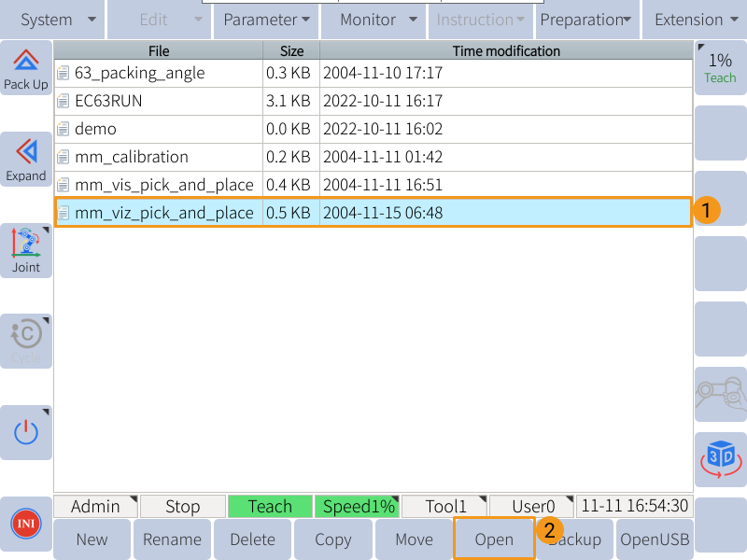The image size is (747, 560).
Task: Expand the Admin user dropdown
Action: [x=96, y=506]
